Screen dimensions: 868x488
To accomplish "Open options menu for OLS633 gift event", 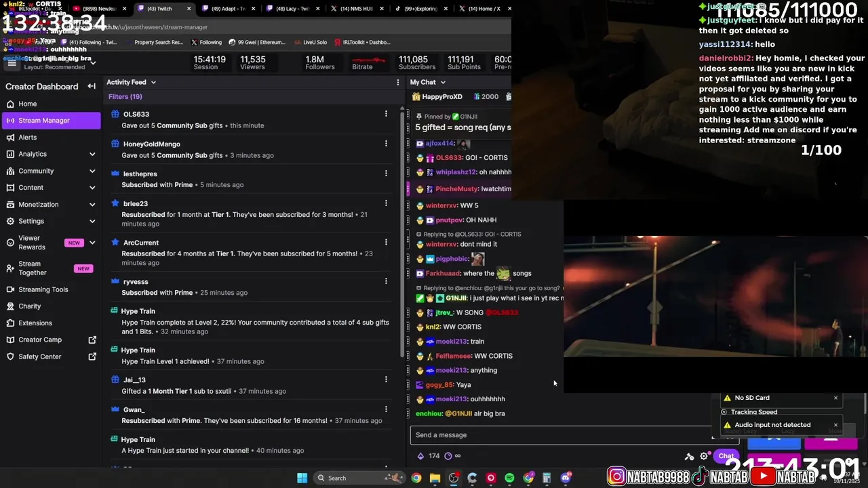I will point(386,114).
